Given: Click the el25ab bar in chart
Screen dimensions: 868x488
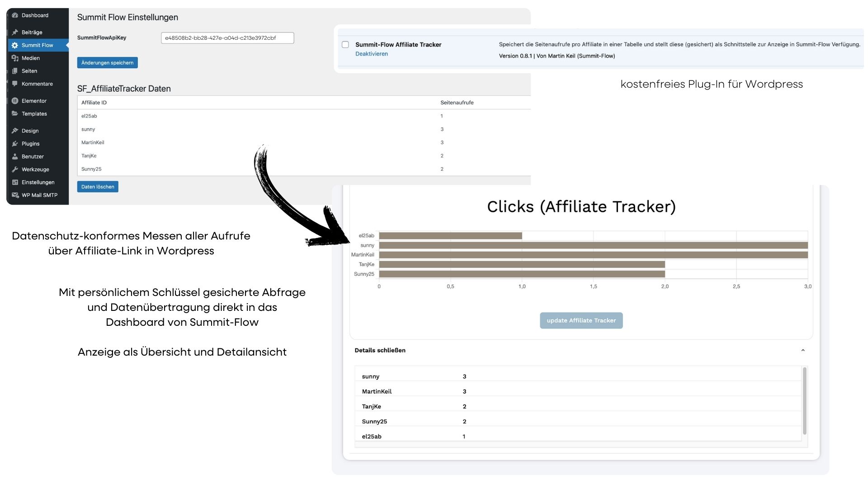Looking at the screenshot, I should coord(451,235).
